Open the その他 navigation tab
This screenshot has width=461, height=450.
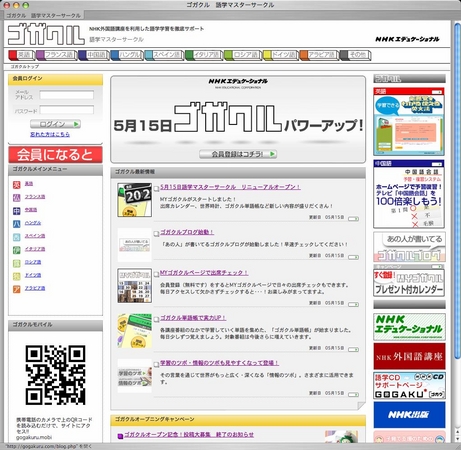[x=355, y=55]
